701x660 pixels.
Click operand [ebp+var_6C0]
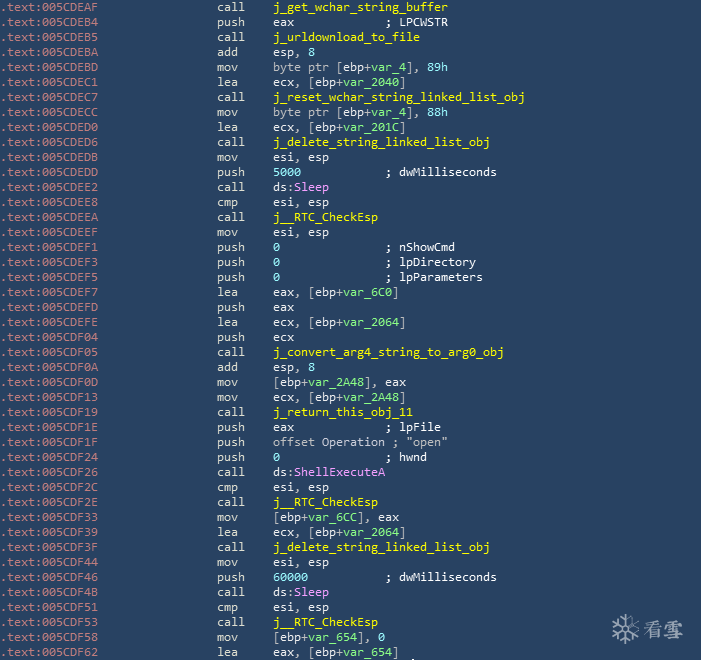pos(353,292)
